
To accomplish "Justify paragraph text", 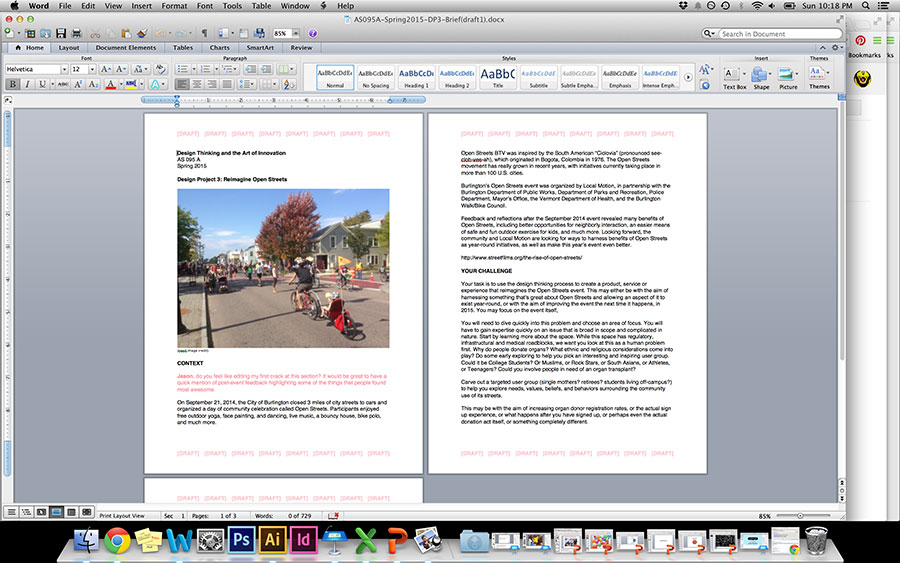I will pyautogui.click(x=227, y=84).
